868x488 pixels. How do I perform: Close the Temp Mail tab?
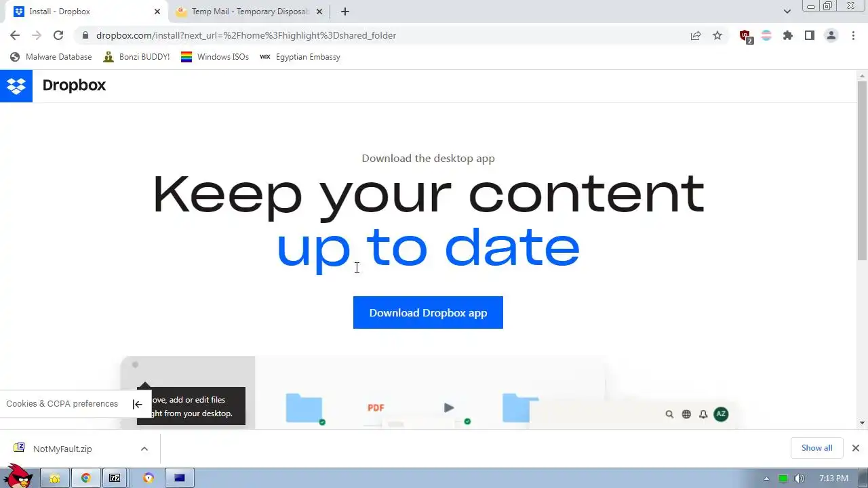coord(319,12)
